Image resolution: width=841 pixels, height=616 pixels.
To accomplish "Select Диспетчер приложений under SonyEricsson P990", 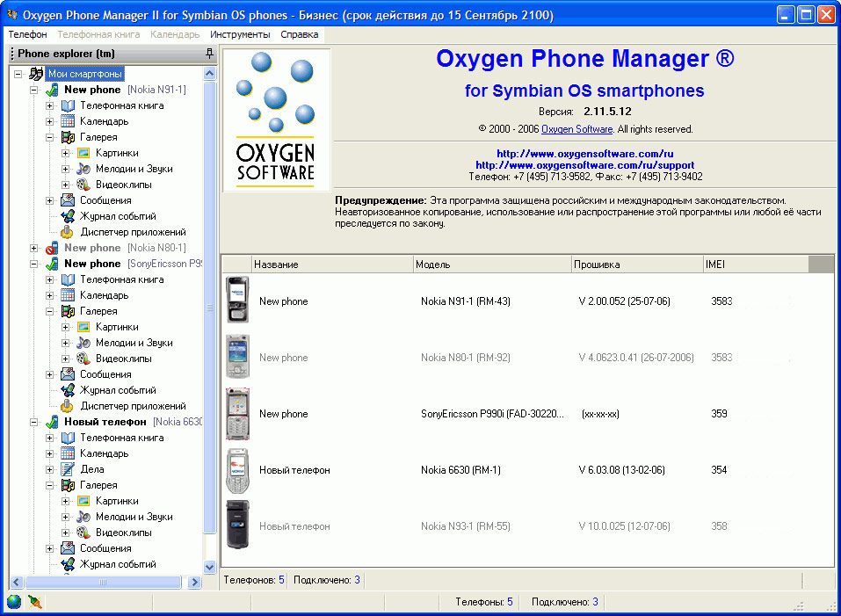I will click(133, 406).
